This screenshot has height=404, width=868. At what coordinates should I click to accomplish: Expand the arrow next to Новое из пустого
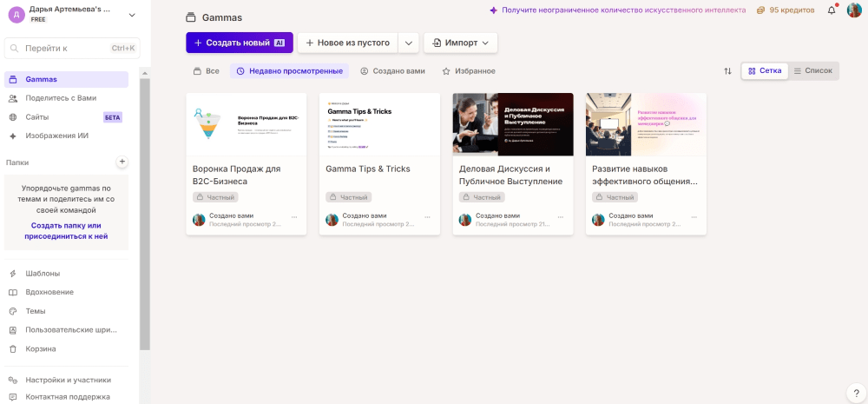coord(409,43)
